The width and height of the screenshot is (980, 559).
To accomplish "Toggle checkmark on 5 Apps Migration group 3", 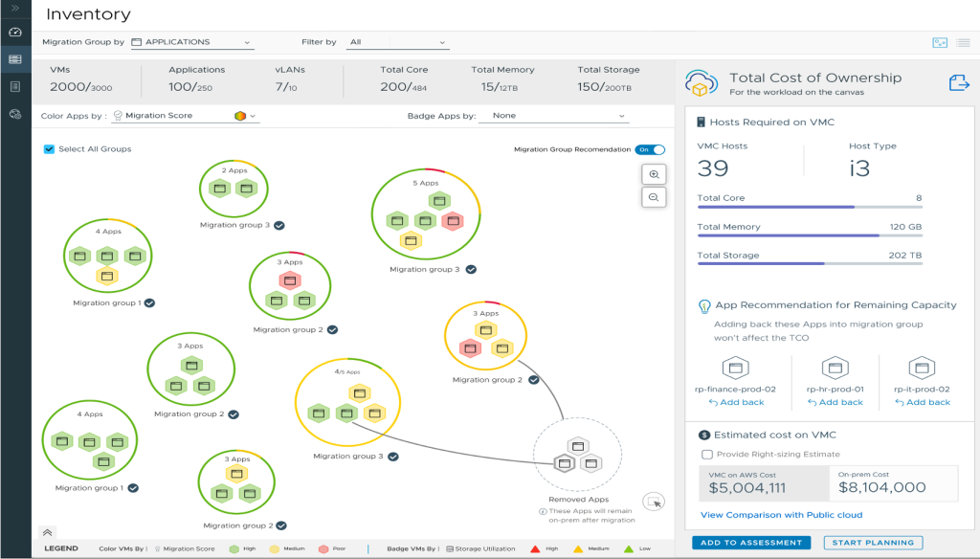I will pyautogui.click(x=471, y=270).
